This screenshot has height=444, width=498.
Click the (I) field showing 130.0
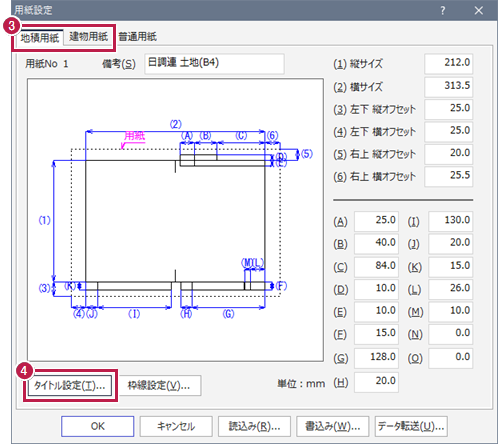point(450,221)
